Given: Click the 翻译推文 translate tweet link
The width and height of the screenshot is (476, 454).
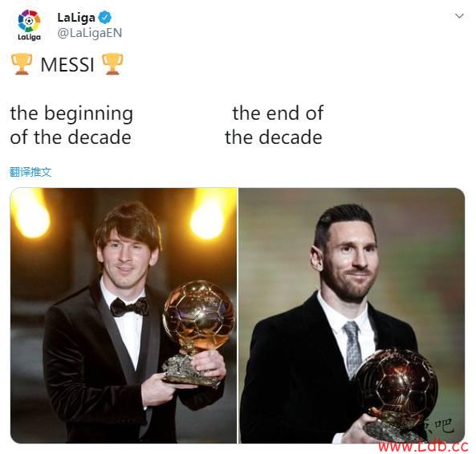Looking at the screenshot, I should pos(31,172).
